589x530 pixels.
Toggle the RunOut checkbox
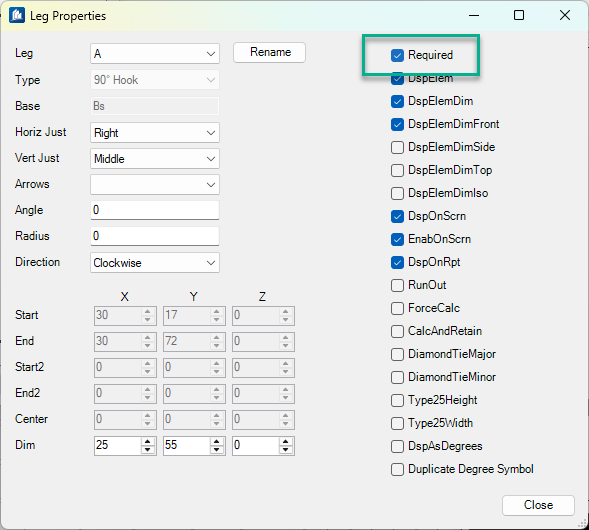[397, 285]
